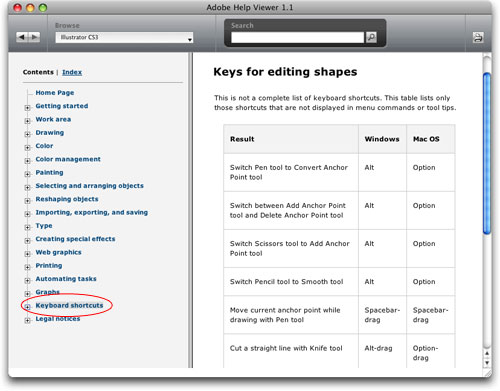Viewport: 500px width, 391px height.
Task: Click the search magnifier button
Action: [371, 37]
